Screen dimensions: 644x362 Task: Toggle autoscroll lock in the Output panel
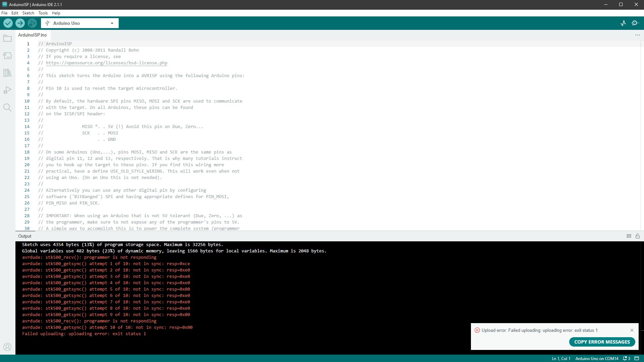[x=638, y=236]
